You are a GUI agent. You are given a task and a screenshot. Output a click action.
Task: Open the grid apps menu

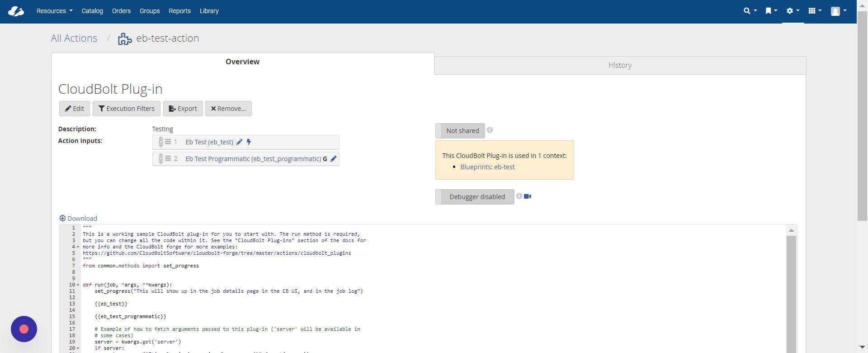point(815,11)
